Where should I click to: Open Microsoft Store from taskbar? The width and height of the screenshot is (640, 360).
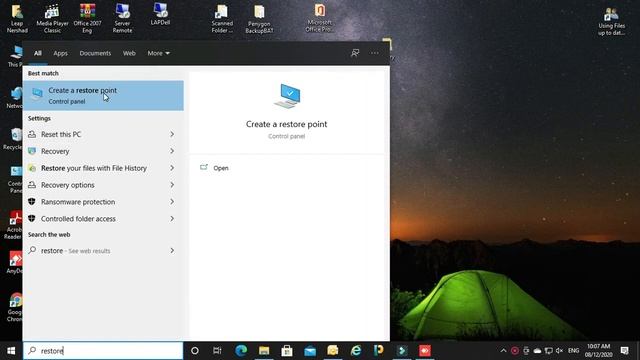click(287, 351)
